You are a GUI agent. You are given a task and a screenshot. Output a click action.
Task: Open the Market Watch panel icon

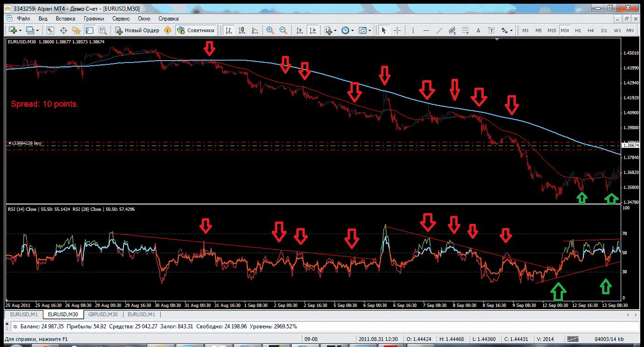(51, 30)
